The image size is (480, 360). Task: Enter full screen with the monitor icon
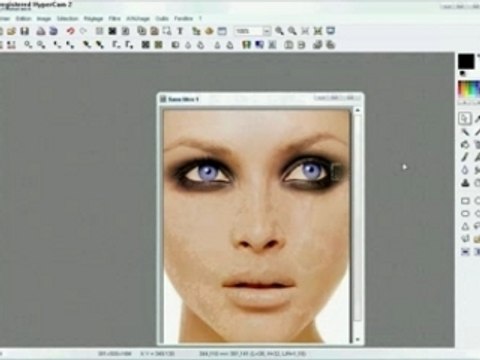click(x=330, y=31)
